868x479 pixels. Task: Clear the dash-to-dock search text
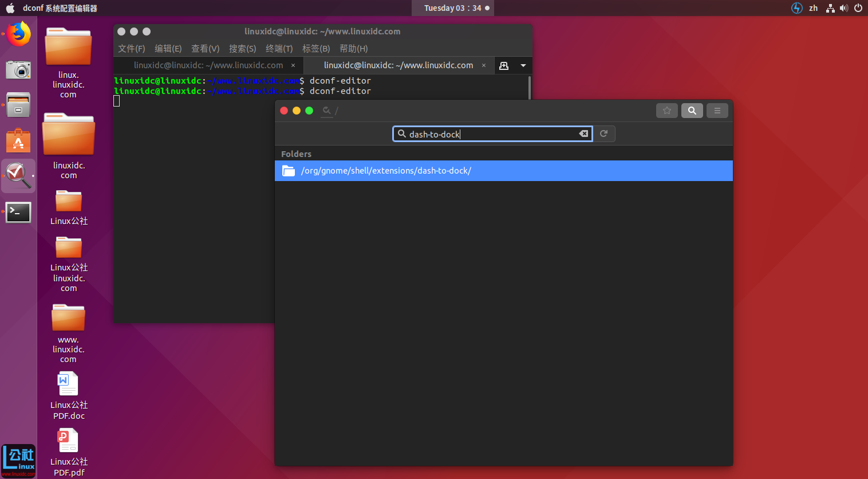pos(583,134)
